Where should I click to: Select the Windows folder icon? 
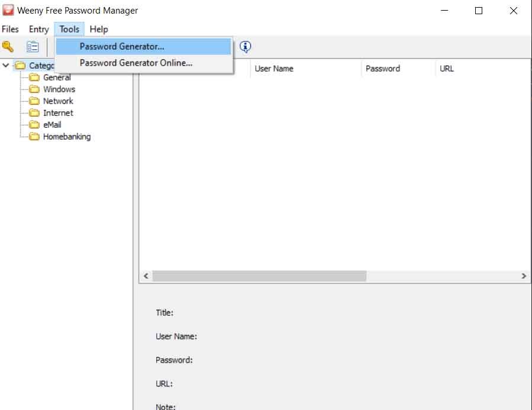34,89
